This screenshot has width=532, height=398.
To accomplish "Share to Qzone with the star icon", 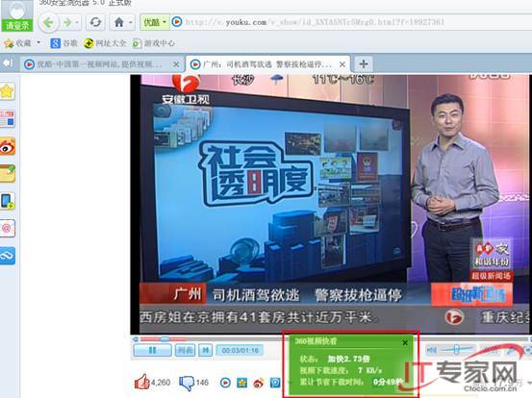I will pyautogui.click(x=241, y=383).
